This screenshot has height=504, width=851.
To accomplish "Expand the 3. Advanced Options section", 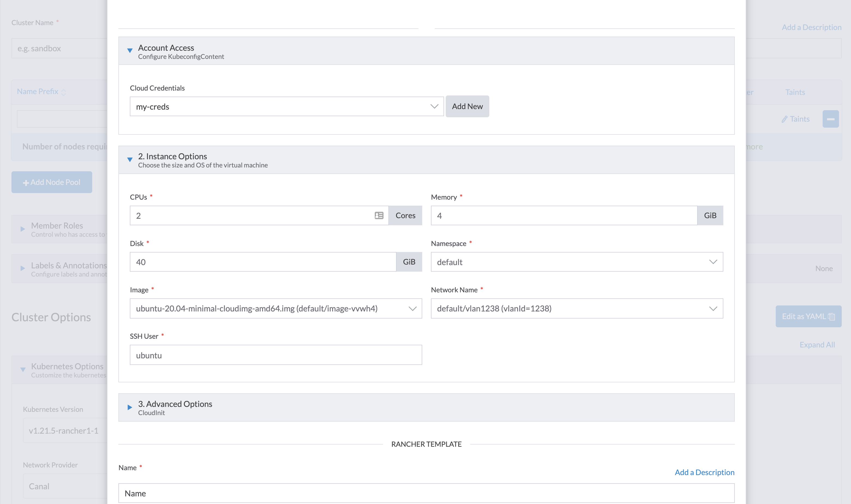I will tap(130, 407).
